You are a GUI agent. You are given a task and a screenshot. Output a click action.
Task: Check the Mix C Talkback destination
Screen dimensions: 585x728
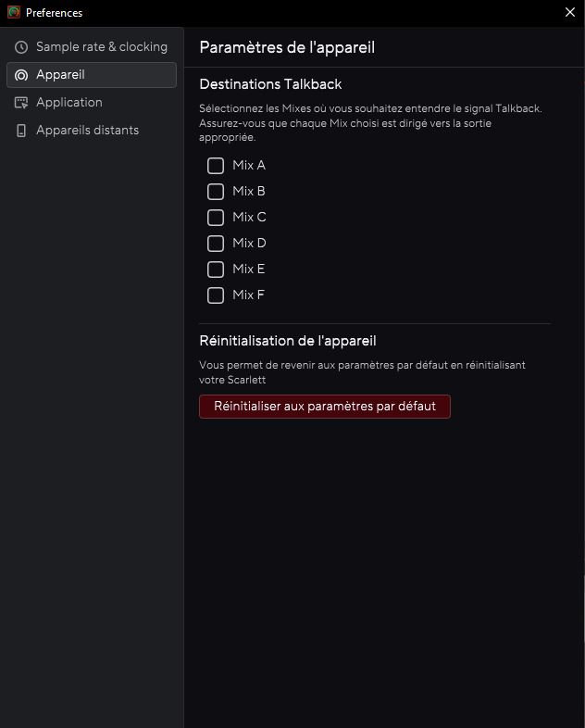[216, 218]
